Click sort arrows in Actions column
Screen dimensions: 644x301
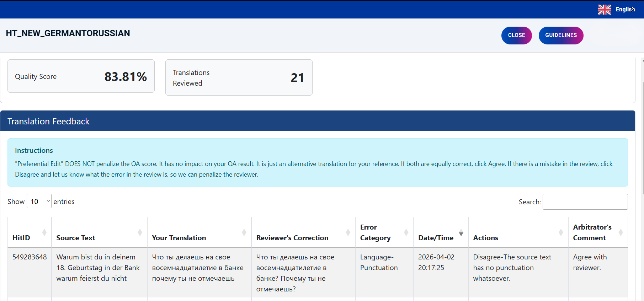[x=561, y=232]
